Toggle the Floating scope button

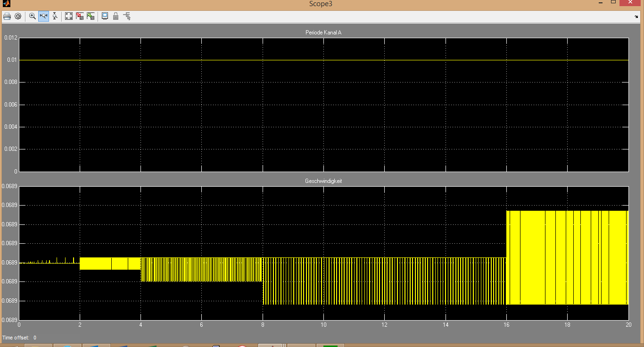[x=105, y=16]
